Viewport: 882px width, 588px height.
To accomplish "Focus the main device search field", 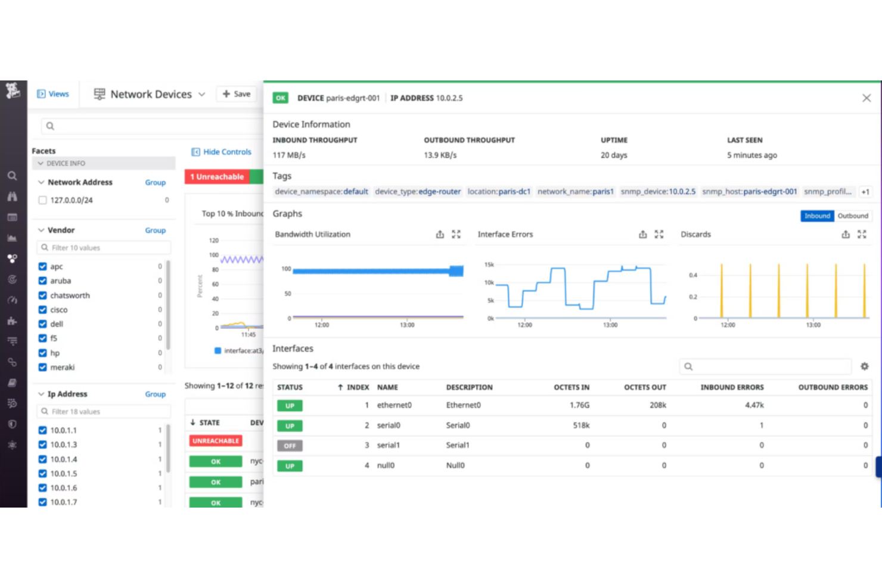I will tap(153, 126).
